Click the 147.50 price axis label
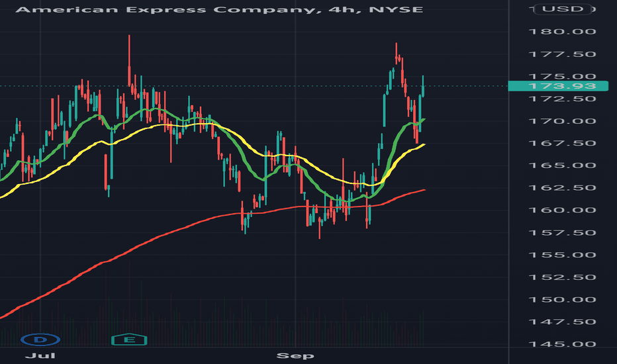Viewport: 617px width, 364px height. [562, 322]
